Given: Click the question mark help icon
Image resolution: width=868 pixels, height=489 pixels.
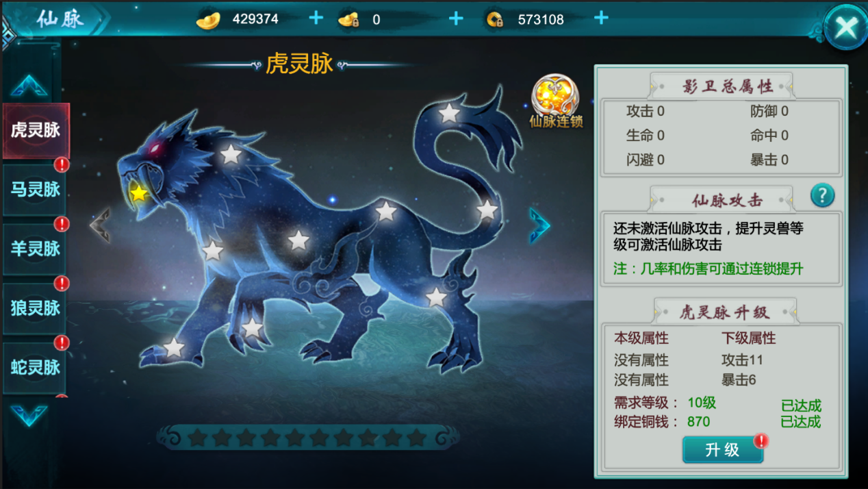Looking at the screenshot, I should [822, 196].
